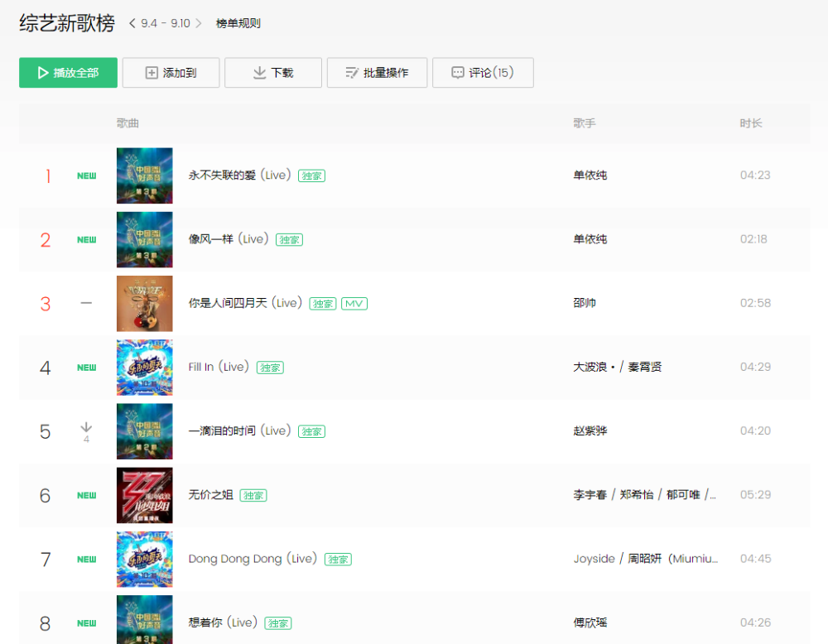Click down-arrow rank change on 一滴泪的时间 row
The image size is (828, 644).
[86, 432]
